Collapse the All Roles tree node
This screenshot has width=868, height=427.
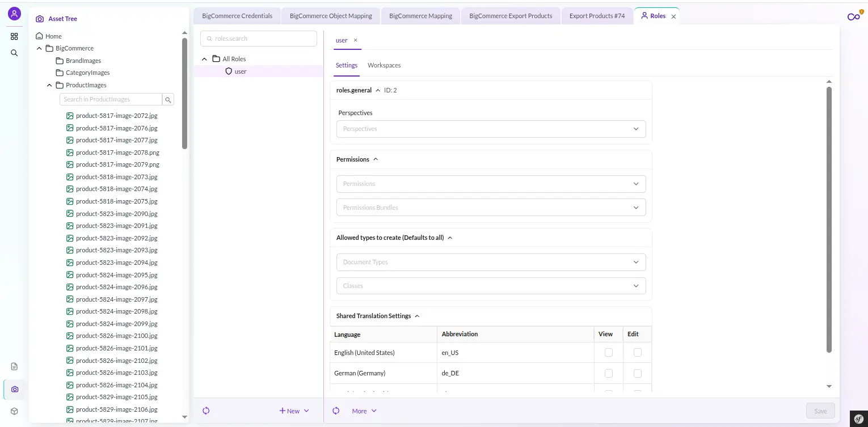[205, 58]
